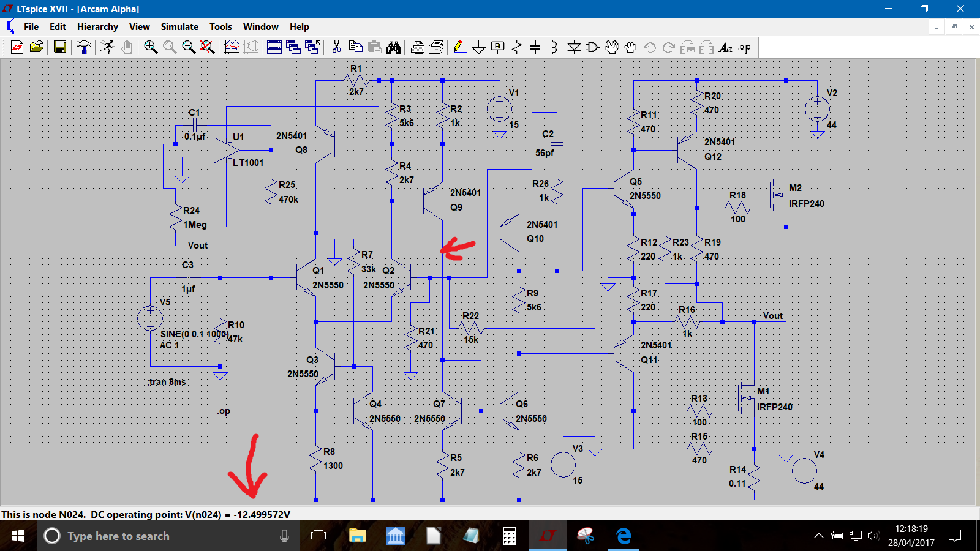Zoom to fit using the crossed magnifier
Viewport: 980px width, 551px height.
click(208, 47)
